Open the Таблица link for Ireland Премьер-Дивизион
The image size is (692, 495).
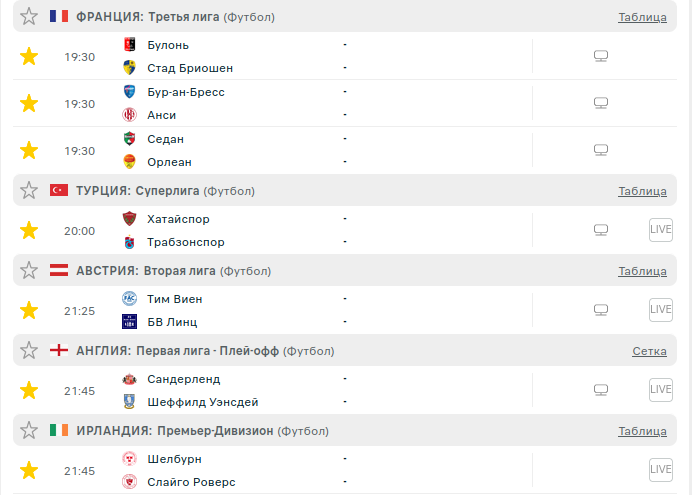click(642, 431)
